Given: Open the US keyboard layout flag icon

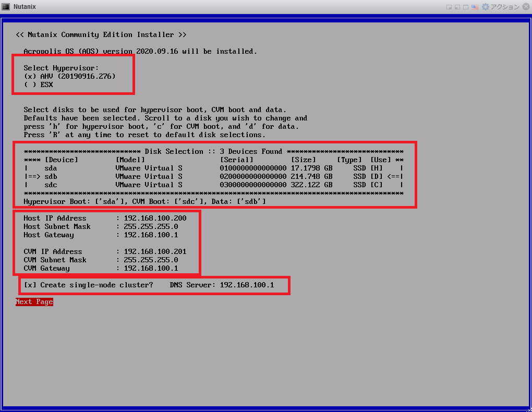Looking at the screenshot, I should pyautogui.click(x=475, y=7).
